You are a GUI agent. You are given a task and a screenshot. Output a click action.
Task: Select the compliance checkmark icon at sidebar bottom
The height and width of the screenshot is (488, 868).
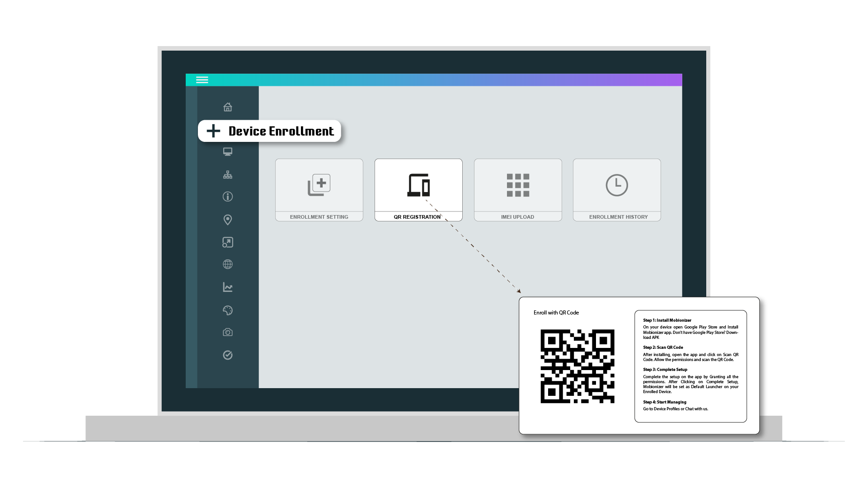228,355
